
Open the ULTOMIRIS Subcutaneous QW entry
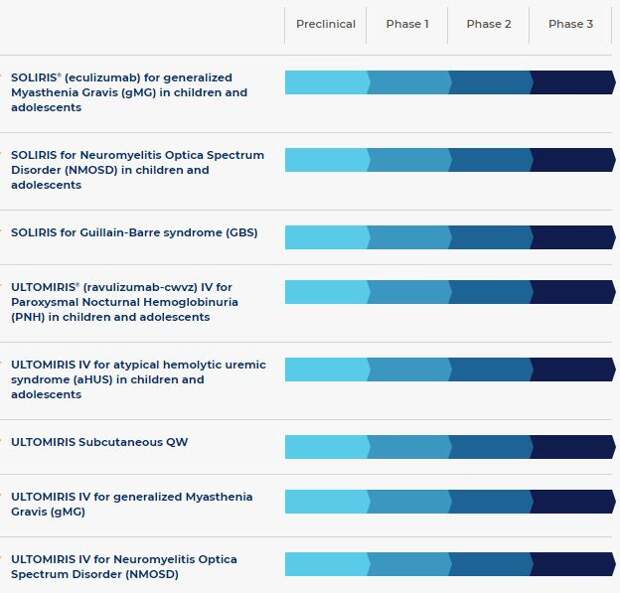(x=100, y=442)
